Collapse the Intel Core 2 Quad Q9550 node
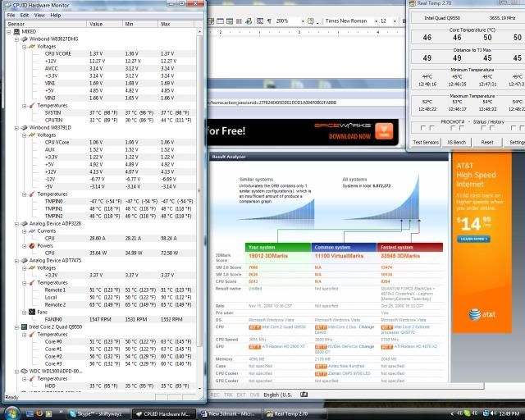 tap(16, 326)
